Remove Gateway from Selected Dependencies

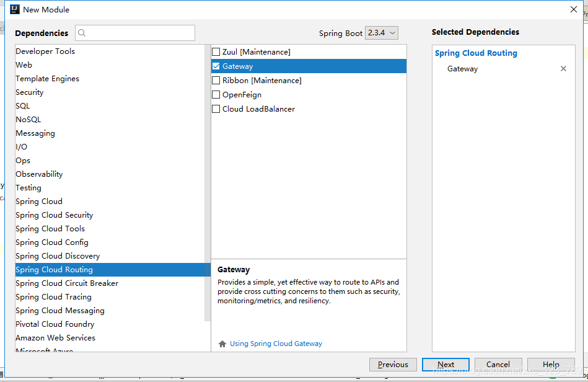pyautogui.click(x=563, y=69)
